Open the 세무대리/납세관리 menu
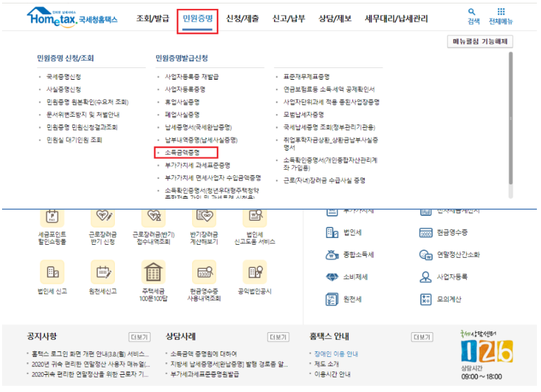 [396, 19]
